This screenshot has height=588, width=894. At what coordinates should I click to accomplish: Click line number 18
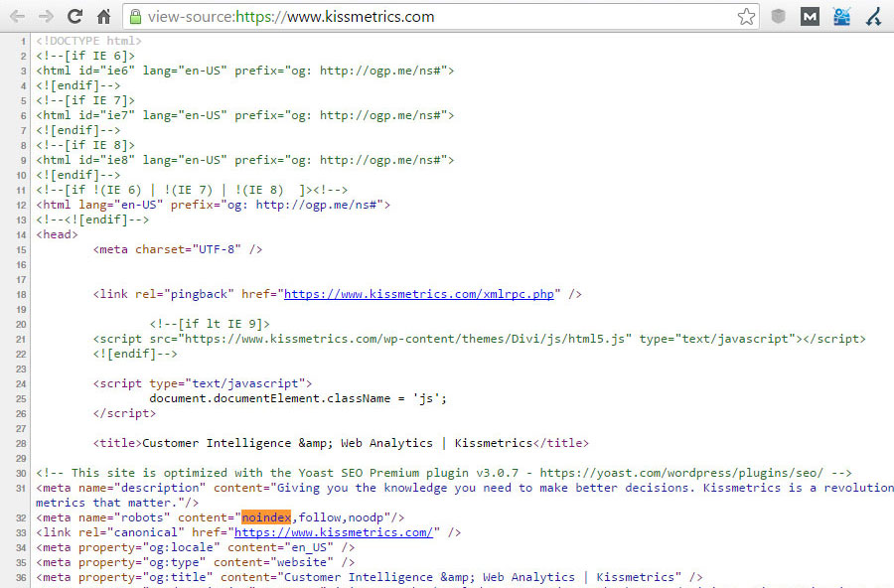[x=21, y=295]
